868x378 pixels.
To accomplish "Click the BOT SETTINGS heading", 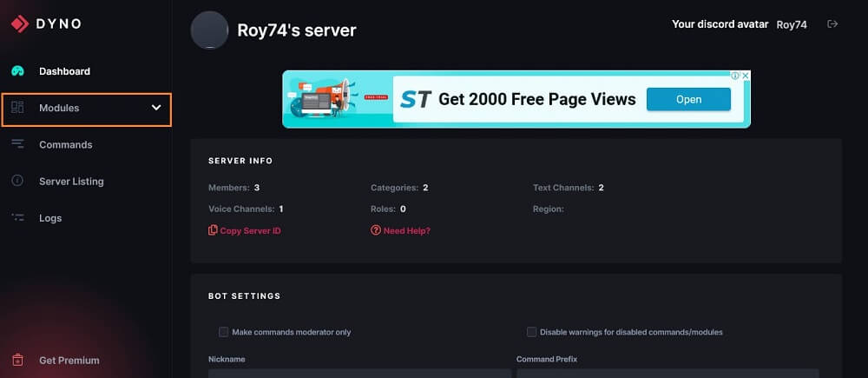I will [x=244, y=296].
